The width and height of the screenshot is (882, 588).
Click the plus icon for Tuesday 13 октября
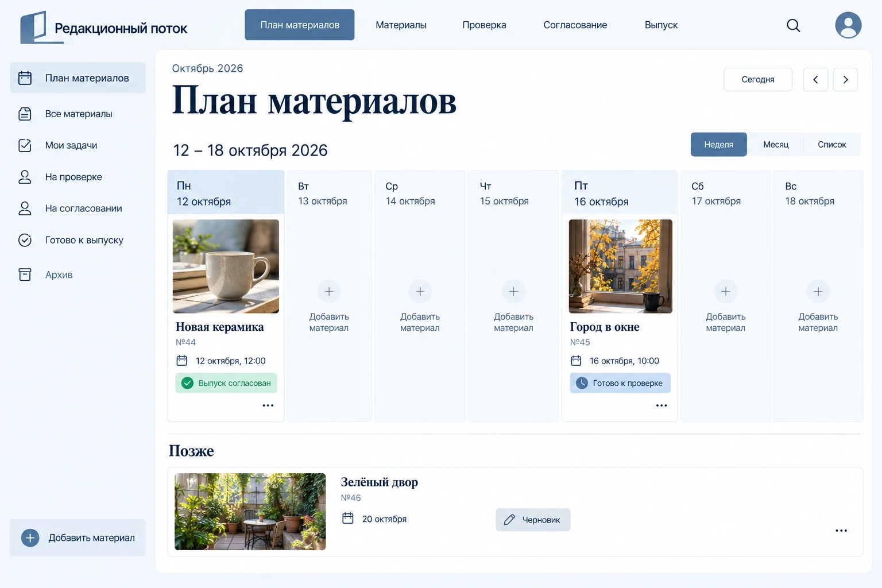pyautogui.click(x=329, y=292)
